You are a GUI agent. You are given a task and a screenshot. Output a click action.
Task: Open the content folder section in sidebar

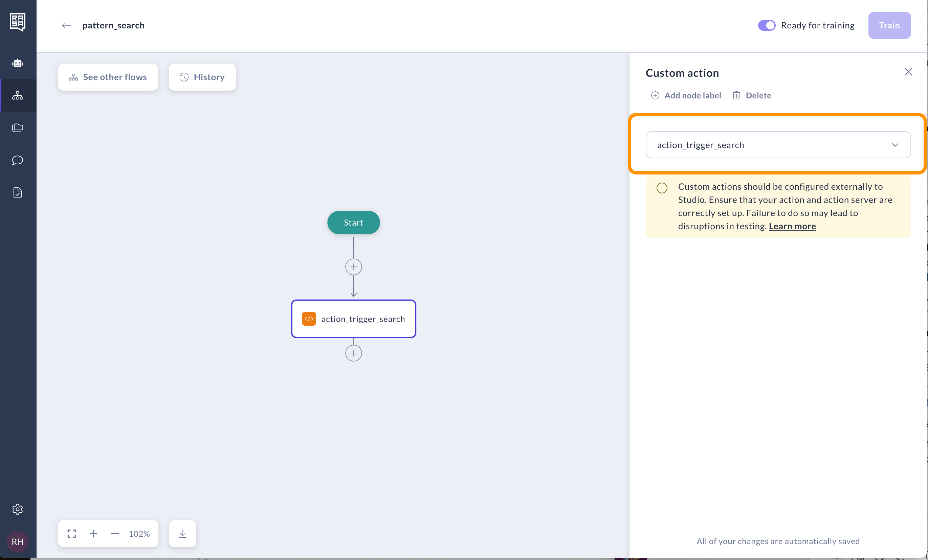[18, 127]
